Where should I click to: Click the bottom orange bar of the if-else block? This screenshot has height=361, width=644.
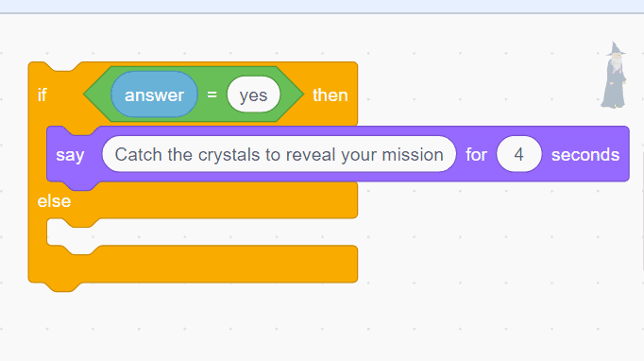coord(193,264)
